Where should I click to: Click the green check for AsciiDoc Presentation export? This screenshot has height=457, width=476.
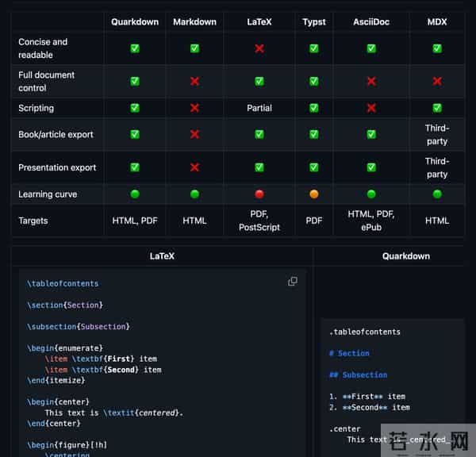(371, 167)
